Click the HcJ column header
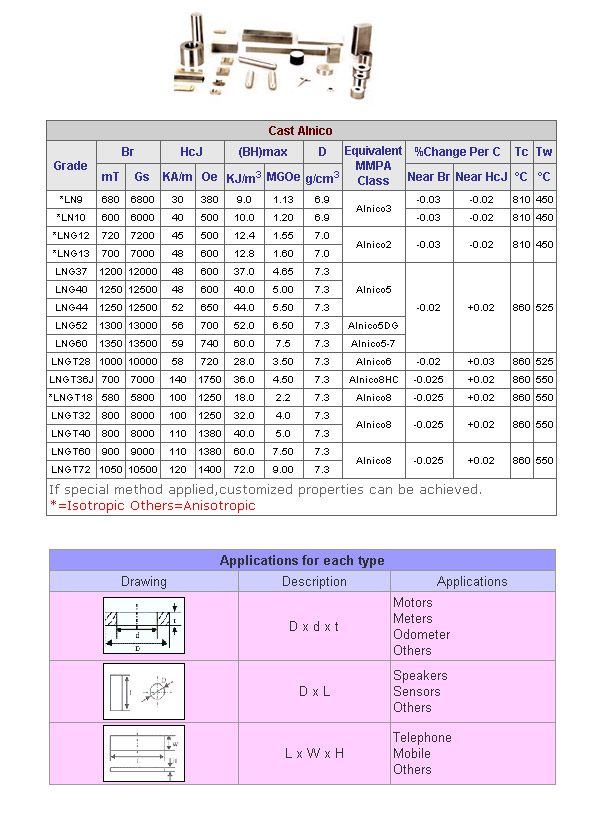Viewport: 598px width, 831px height. point(191,152)
